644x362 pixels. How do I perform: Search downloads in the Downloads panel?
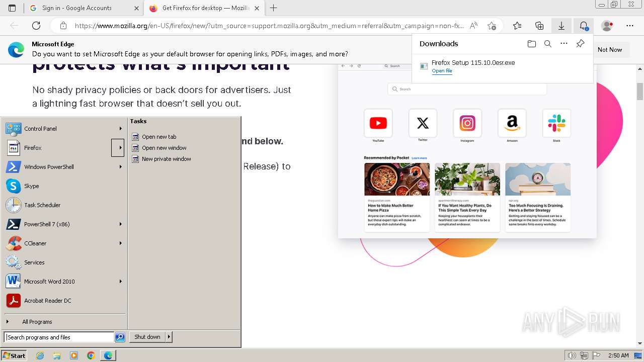click(x=548, y=44)
